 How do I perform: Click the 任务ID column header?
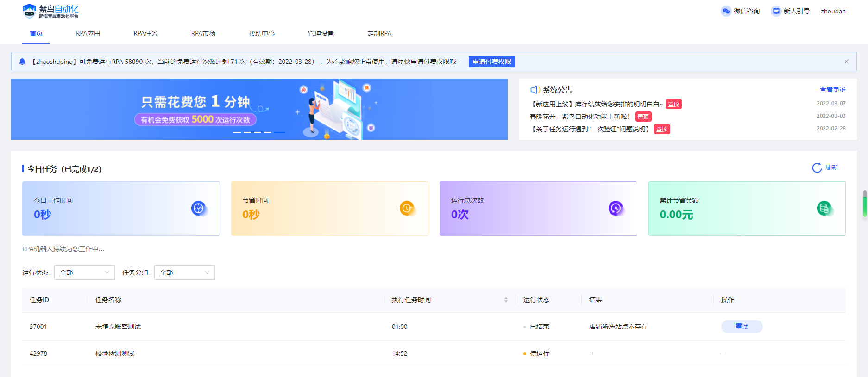(x=39, y=300)
